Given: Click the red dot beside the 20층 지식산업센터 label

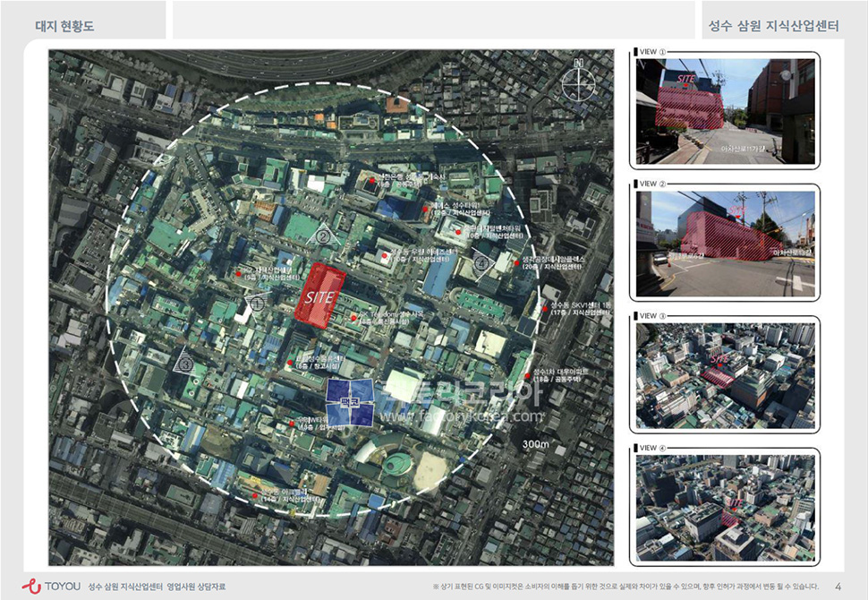Looking at the screenshot, I should pos(516,263).
